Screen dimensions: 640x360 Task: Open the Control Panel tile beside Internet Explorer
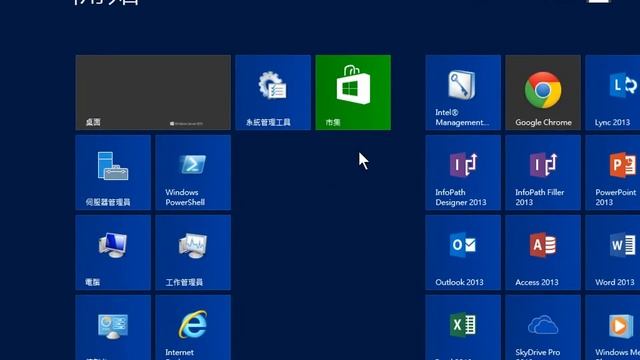[113, 328]
